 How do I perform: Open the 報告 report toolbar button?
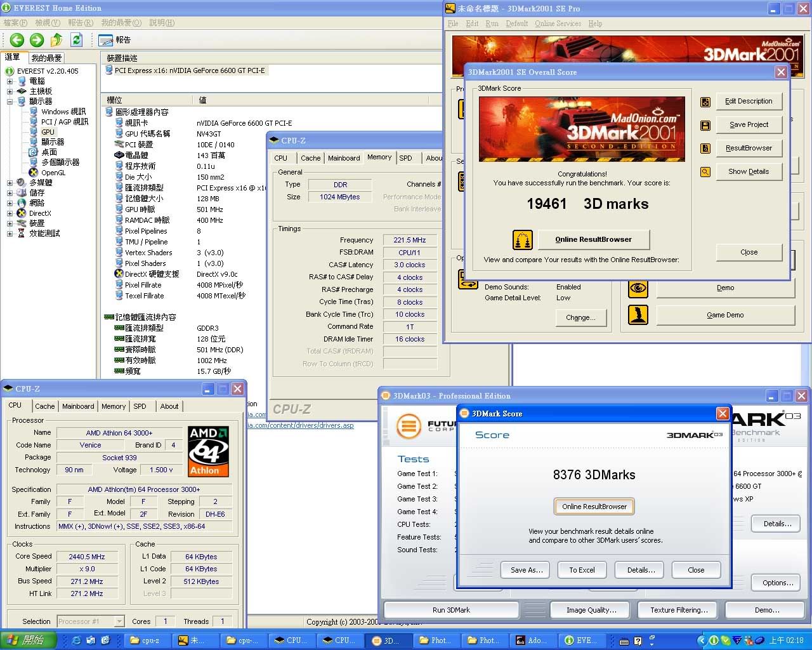click(x=115, y=40)
